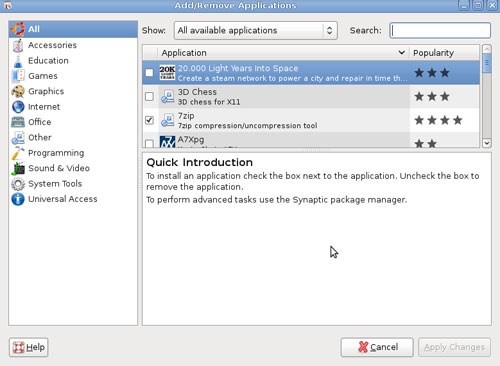
Task: Click the Sound & Video clapperboard icon
Action: point(18,168)
